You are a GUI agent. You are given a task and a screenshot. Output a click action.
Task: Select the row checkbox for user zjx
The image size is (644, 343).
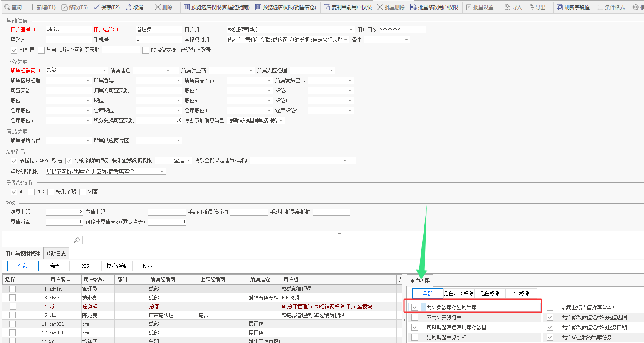click(12, 306)
